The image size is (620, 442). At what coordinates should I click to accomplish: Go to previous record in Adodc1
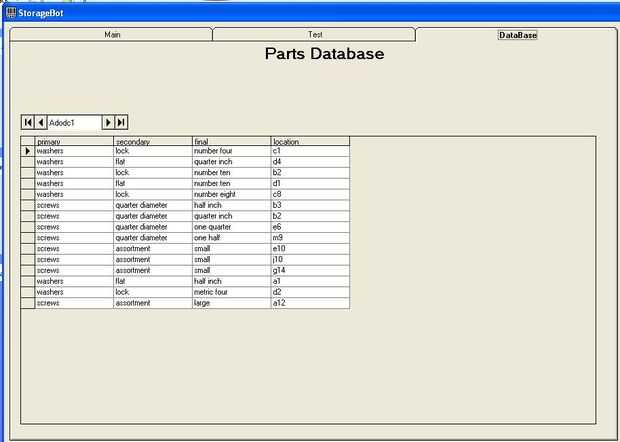(41, 122)
